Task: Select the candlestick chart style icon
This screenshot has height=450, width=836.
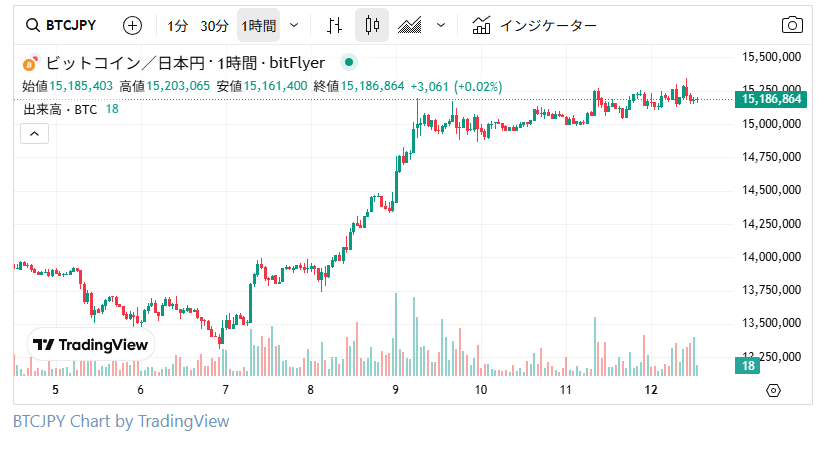Action: [372, 25]
